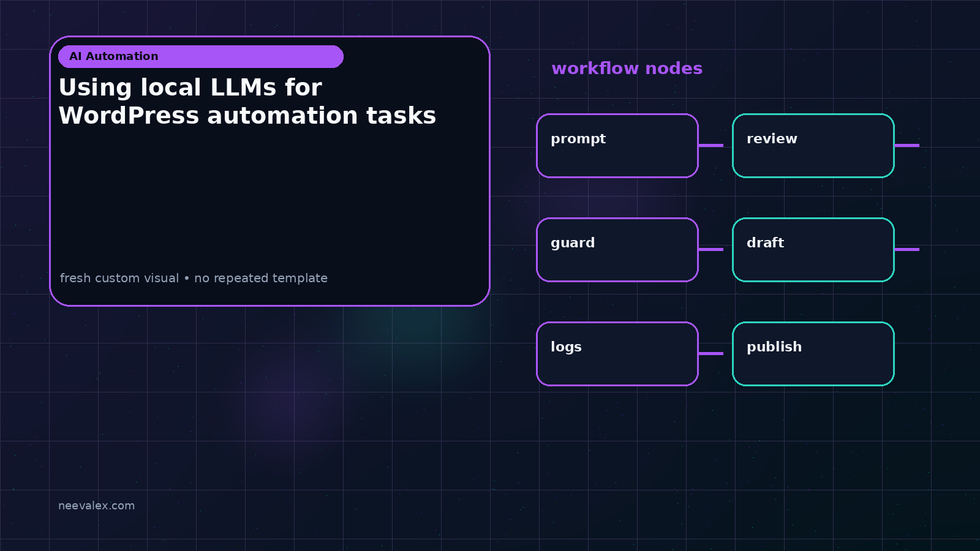Image resolution: width=980 pixels, height=551 pixels.
Task: Click the logs workflow node
Action: tap(617, 354)
